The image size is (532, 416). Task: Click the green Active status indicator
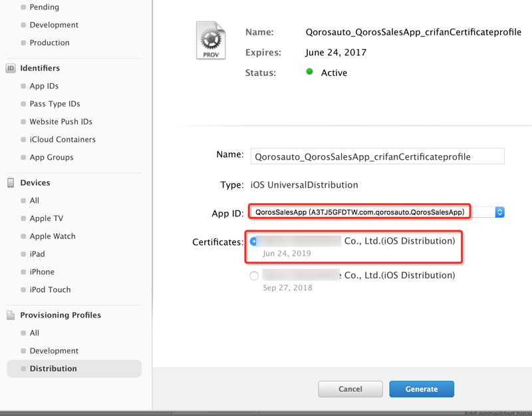coord(310,72)
